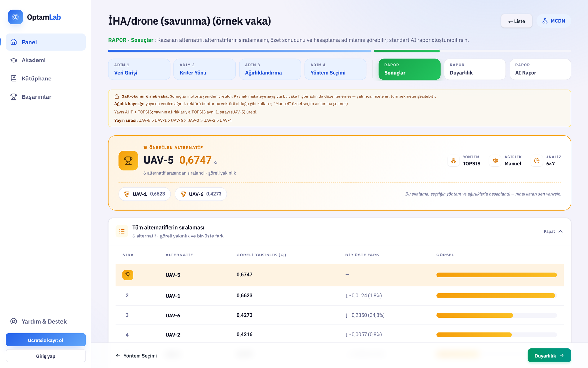The height and width of the screenshot is (368, 588).
Task: Open Başarımlar trophy icon
Action: click(14, 97)
